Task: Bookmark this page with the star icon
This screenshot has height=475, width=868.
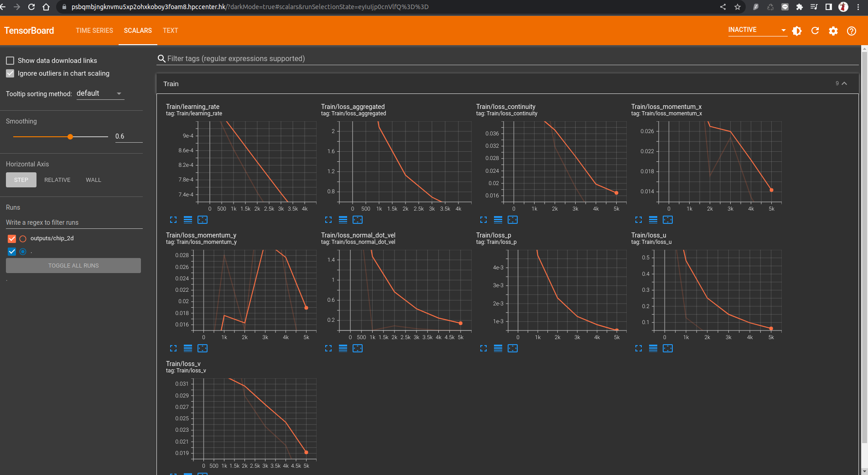Action: (738, 7)
